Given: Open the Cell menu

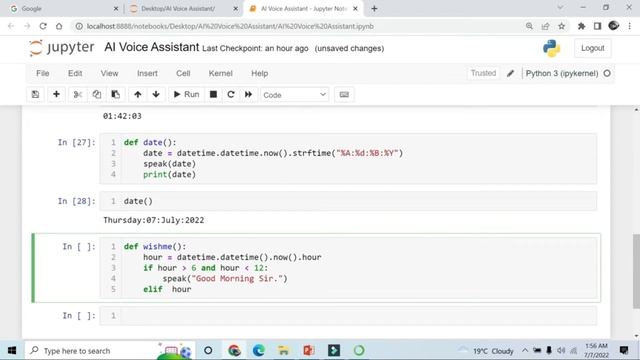Looking at the screenshot, I should (x=183, y=73).
